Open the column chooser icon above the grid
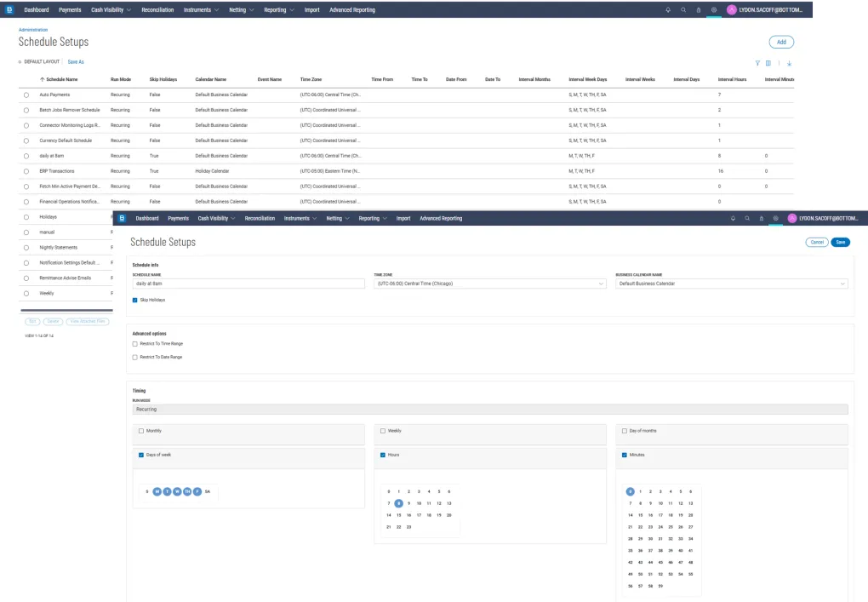Screen dimensions: 868x602 coord(768,62)
